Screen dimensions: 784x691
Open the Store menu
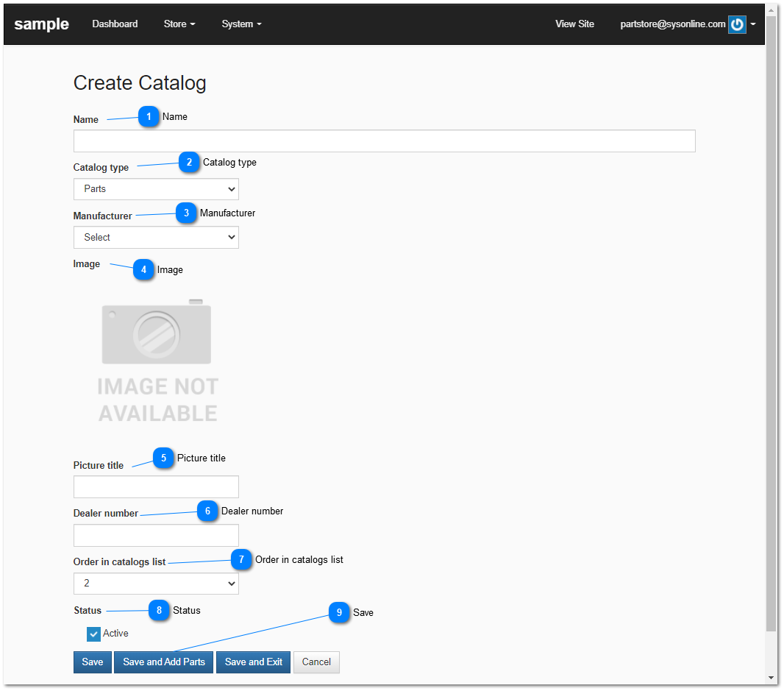[x=179, y=24]
